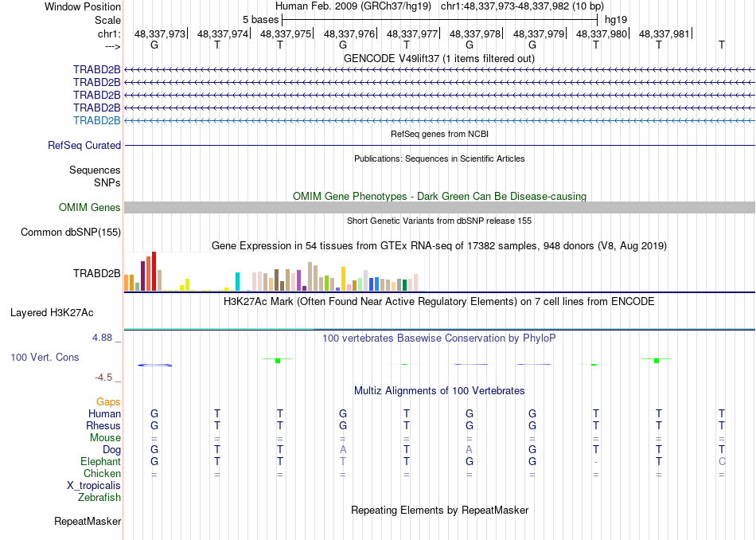The height and width of the screenshot is (540, 756).
Task: Click the SNPs track label
Action: coord(107,182)
